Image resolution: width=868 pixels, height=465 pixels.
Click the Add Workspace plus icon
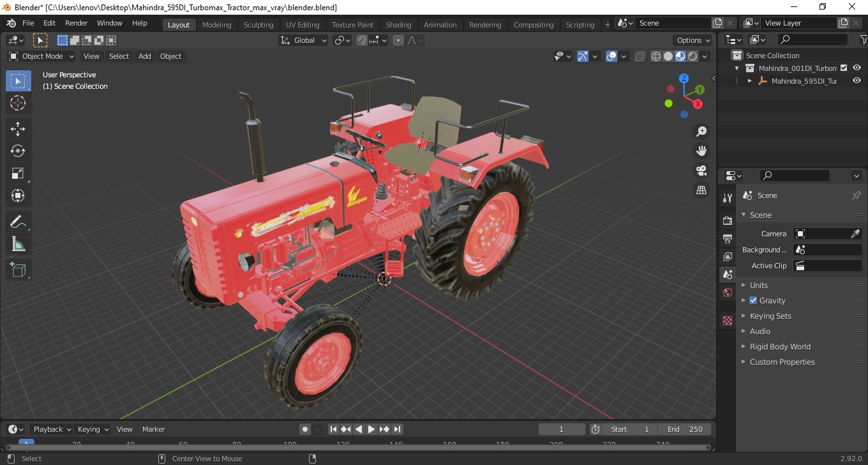point(607,25)
